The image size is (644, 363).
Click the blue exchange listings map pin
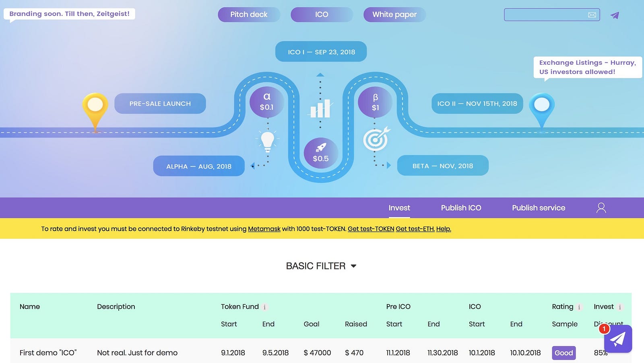click(542, 109)
